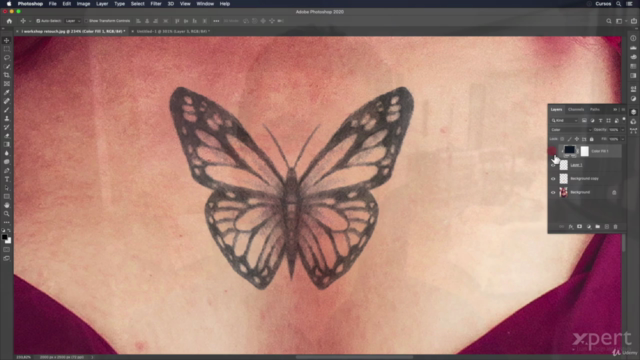Screen dimensions: 640x360
Task: Open the Photoshop application menu
Action: coord(30,4)
